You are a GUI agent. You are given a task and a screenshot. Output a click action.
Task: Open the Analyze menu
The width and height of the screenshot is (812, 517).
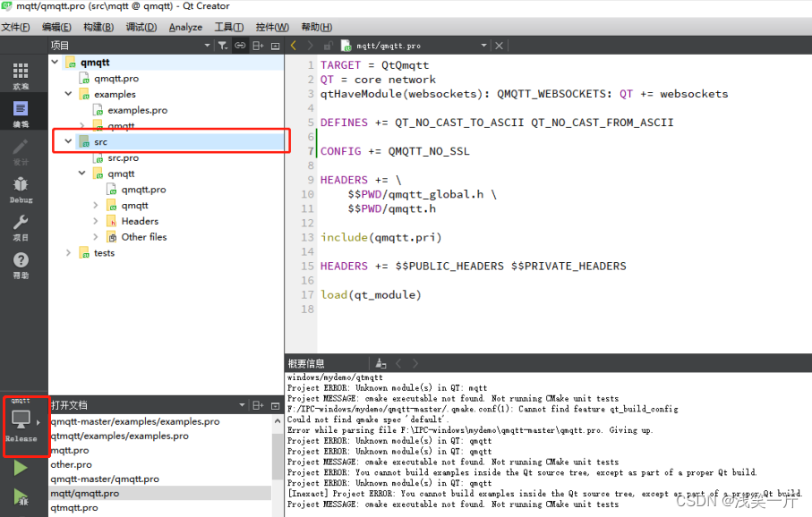185,27
